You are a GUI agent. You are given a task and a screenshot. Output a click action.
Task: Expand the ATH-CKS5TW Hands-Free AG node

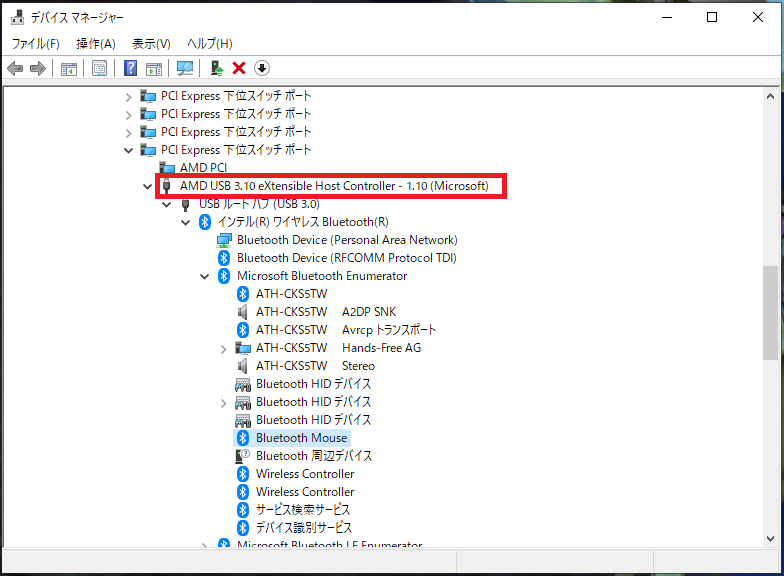pos(224,349)
